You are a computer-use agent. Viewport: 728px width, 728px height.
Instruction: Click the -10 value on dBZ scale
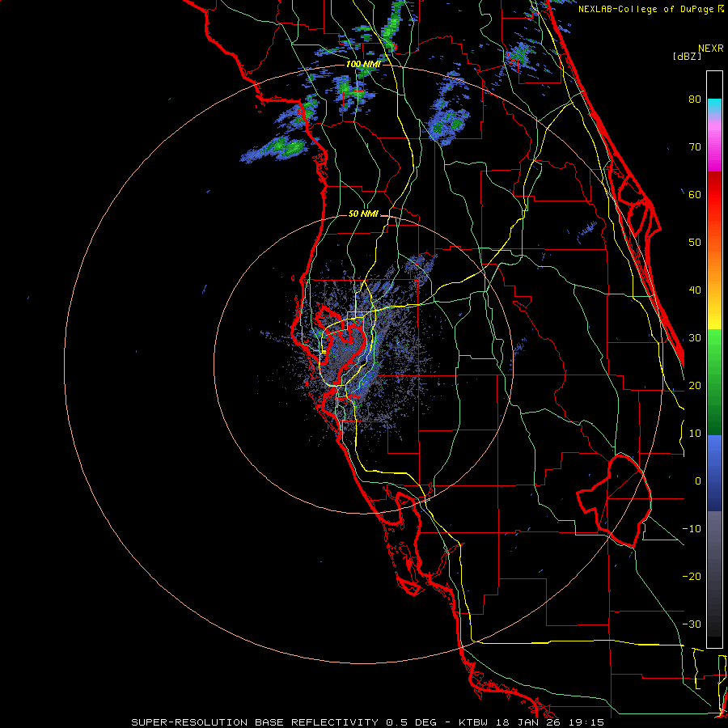692,529
